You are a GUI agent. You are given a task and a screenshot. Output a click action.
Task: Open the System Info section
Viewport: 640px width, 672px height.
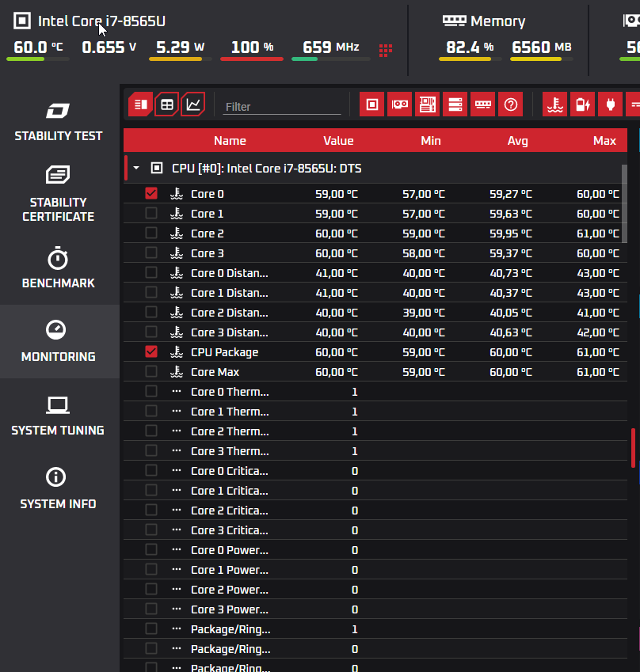tap(58, 489)
